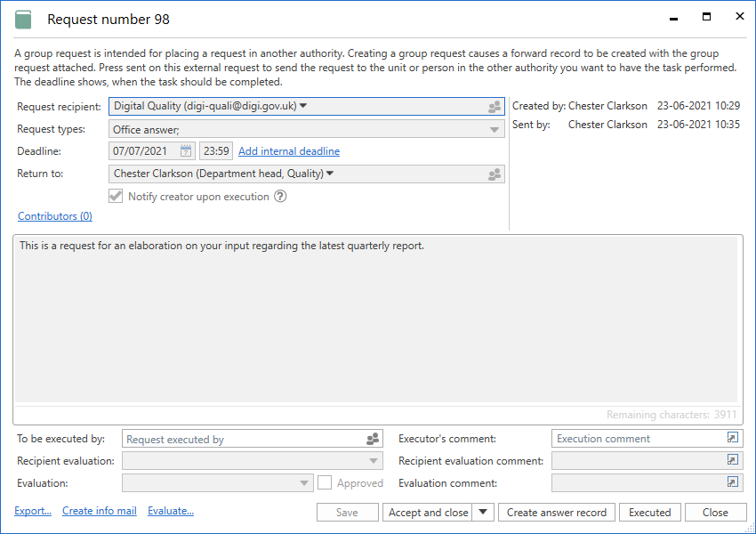Click the people icon in Request recipient field

click(495, 107)
